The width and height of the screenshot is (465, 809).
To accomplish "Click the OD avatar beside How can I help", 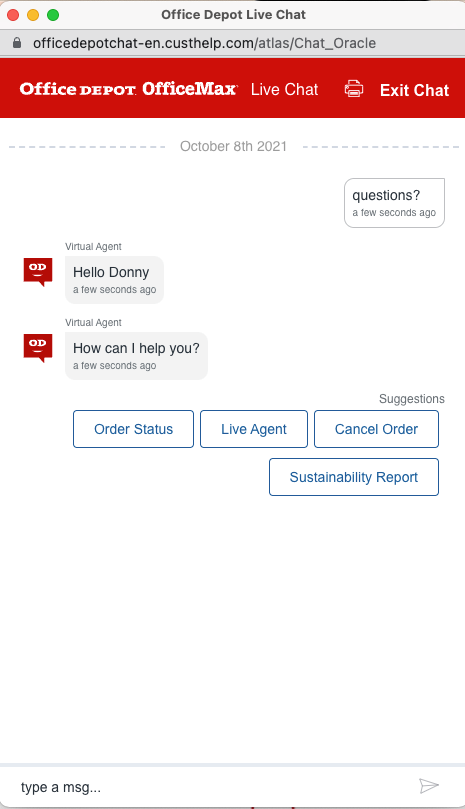I will (38, 348).
